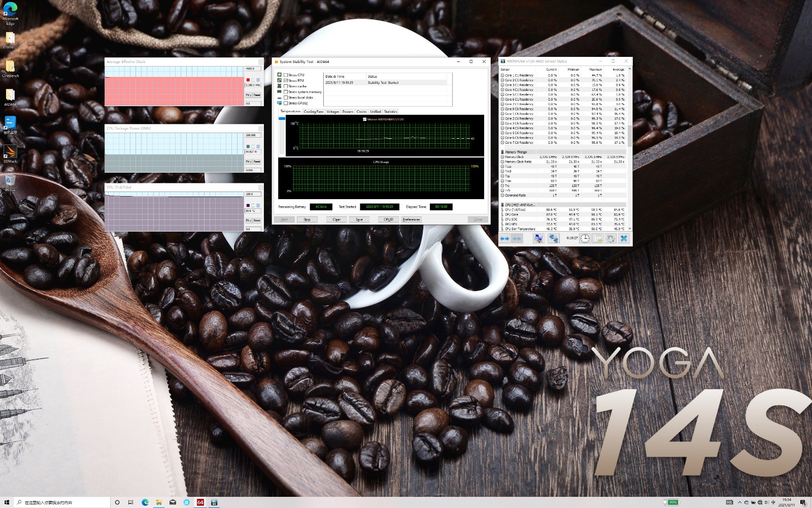Open the Statistics tab

click(391, 112)
